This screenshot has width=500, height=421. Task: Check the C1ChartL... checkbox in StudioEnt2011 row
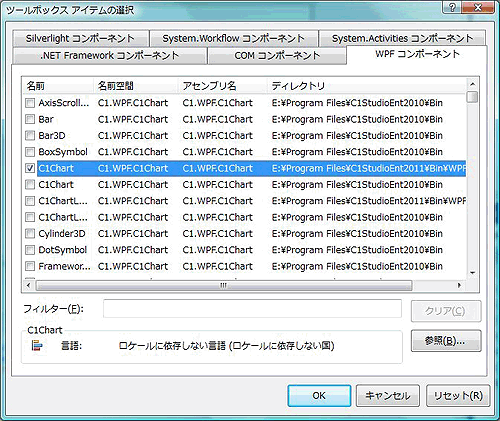(x=30, y=201)
